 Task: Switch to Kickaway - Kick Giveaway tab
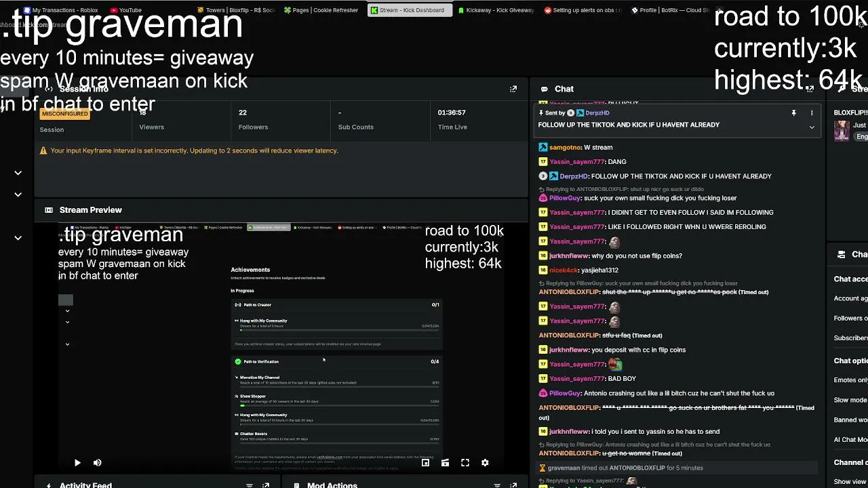[x=496, y=10]
